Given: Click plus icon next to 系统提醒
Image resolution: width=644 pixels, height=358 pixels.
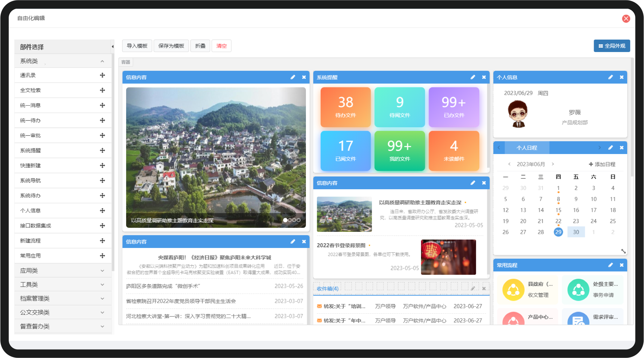Looking at the screenshot, I should point(102,150).
